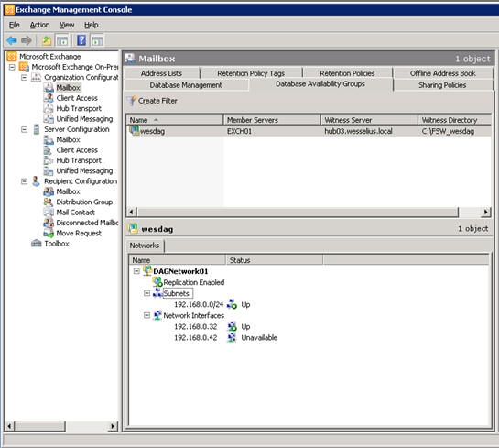Collapse the Recipient Configuration tree node
This screenshot has height=448, width=499.
(x=24, y=181)
